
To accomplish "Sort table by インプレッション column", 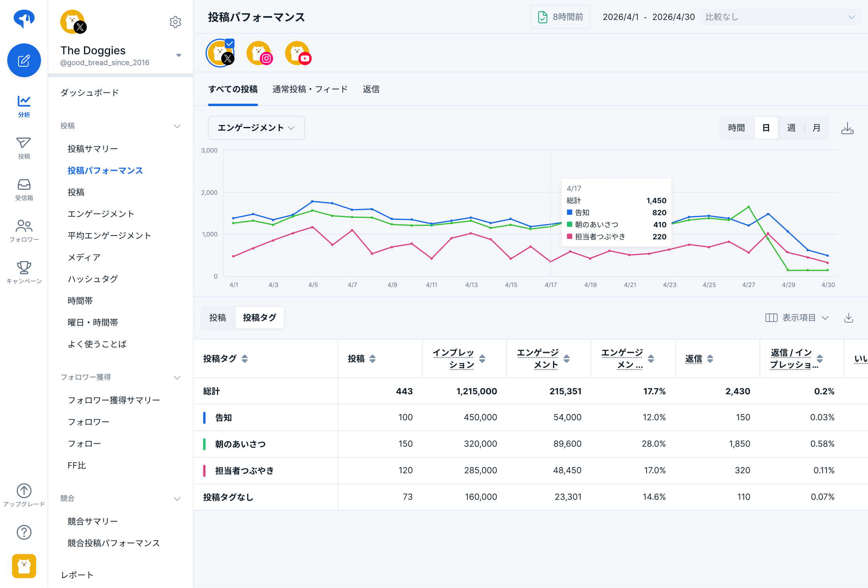I will (x=482, y=359).
